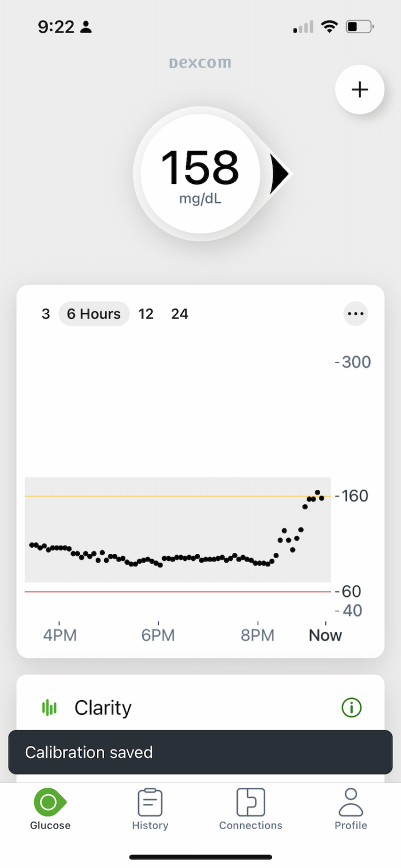Open the Clarity card
Screen dimensions: 401x868
(x=200, y=708)
